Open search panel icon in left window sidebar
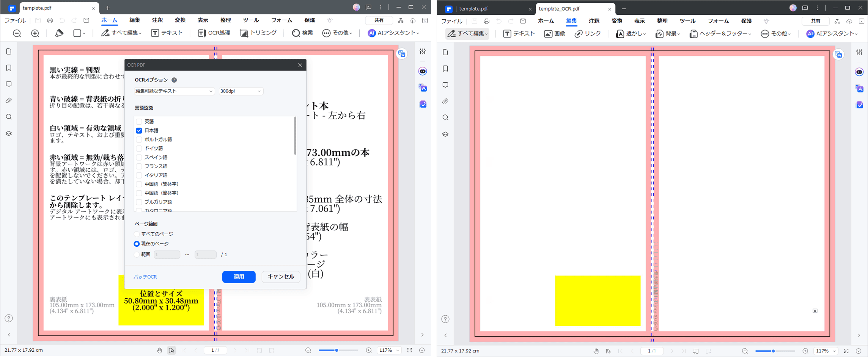Screen dimensions: 868x357 coord(9,117)
